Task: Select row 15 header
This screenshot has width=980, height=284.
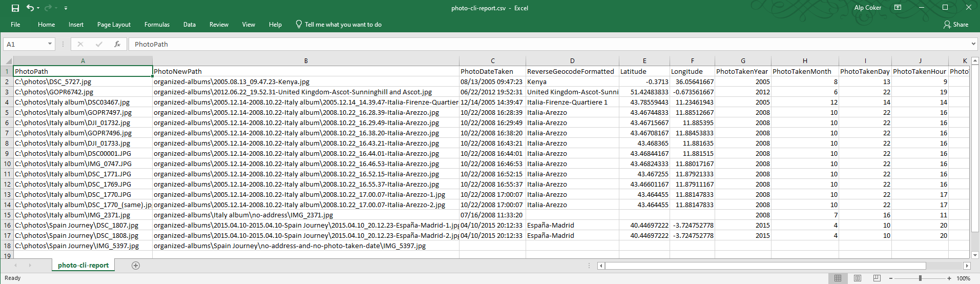Action: pos(7,215)
